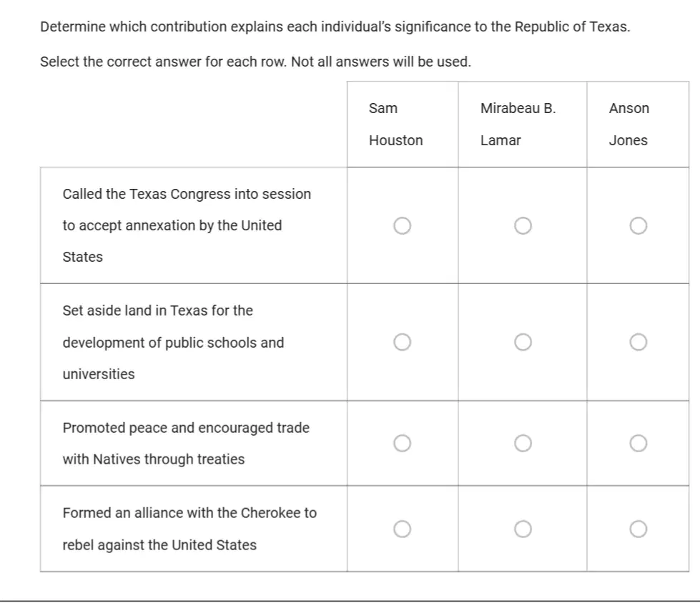Pick Mirabeau B. Lamar for Native treaties row
Viewport: 700px width, 606px height.
[x=523, y=444]
